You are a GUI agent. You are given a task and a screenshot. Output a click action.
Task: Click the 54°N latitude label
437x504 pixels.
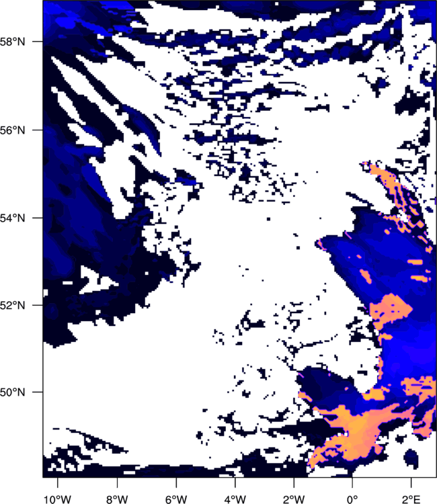(12, 218)
